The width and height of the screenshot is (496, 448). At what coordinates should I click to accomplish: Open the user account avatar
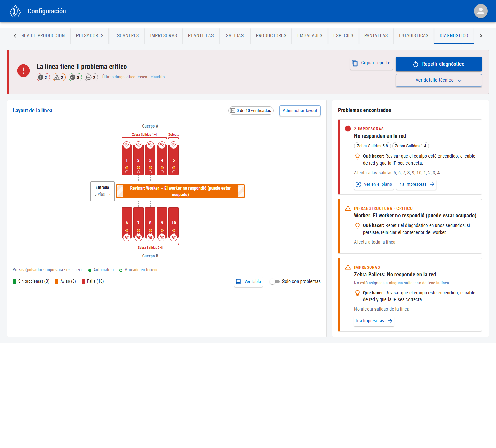(x=480, y=11)
